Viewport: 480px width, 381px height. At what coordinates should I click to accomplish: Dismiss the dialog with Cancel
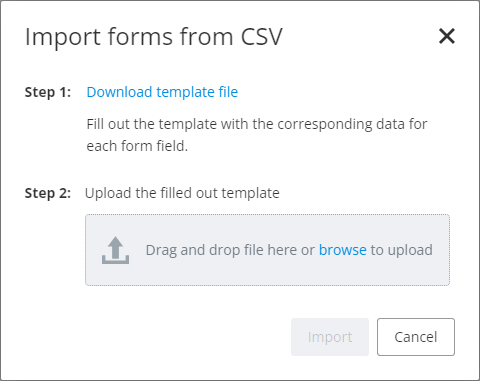pos(416,337)
